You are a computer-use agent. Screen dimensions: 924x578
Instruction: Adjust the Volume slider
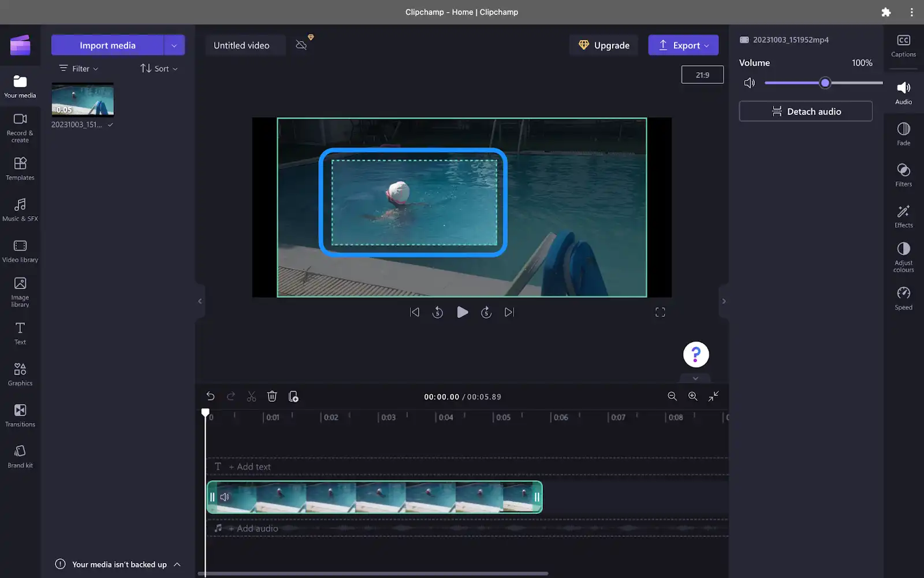point(824,83)
